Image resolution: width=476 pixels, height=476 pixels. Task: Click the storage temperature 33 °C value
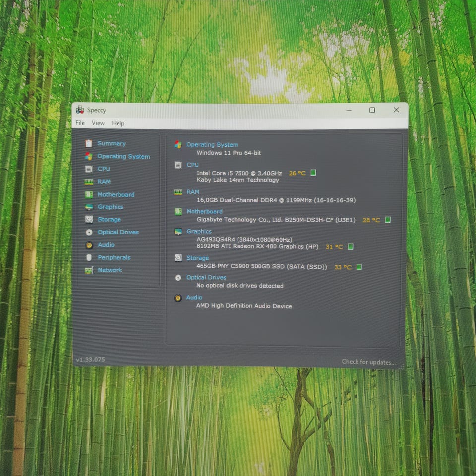click(x=343, y=267)
